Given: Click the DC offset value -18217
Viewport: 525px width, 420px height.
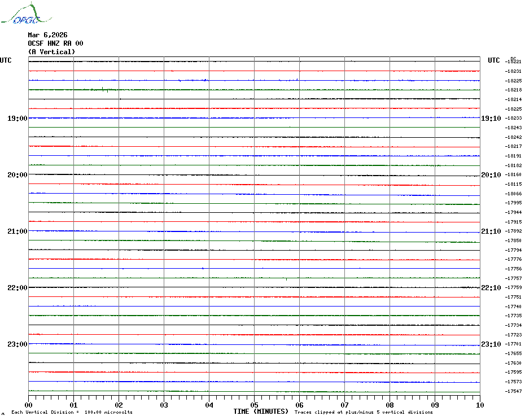Looking at the screenshot, I should (513, 146).
